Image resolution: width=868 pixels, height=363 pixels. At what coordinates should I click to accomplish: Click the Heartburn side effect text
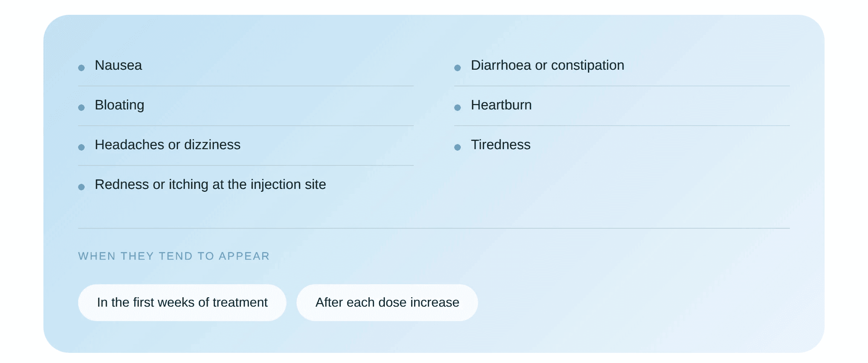pyautogui.click(x=501, y=105)
